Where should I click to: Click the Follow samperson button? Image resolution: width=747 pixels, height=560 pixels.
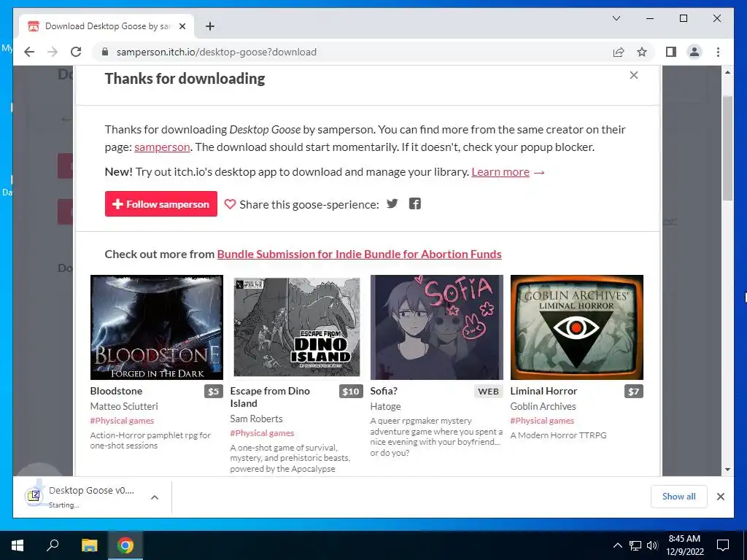(x=161, y=204)
